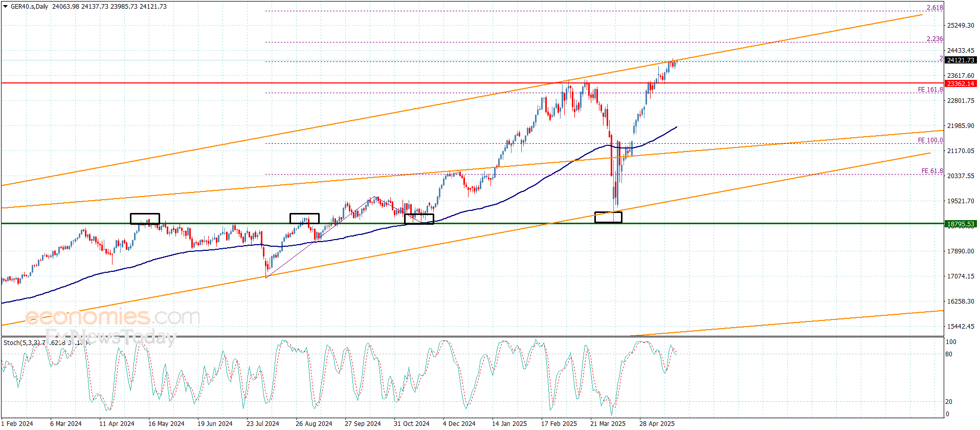Click the 80 level on the stochastic scale
Image resolution: width=980 pixels, height=430 pixels.
coord(949,354)
